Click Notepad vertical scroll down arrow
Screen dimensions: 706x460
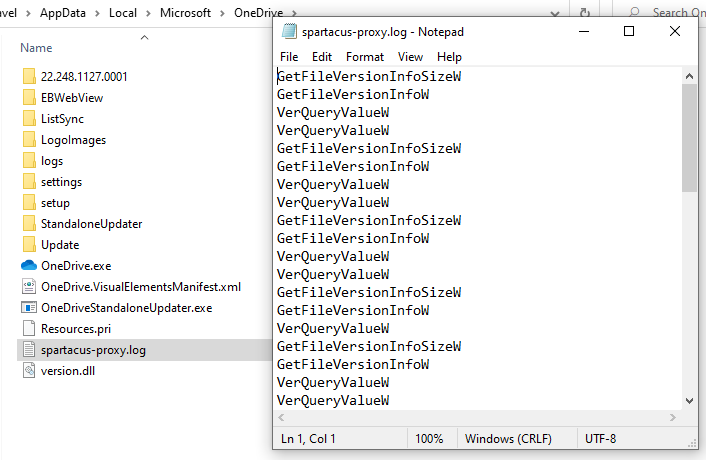[x=689, y=401]
